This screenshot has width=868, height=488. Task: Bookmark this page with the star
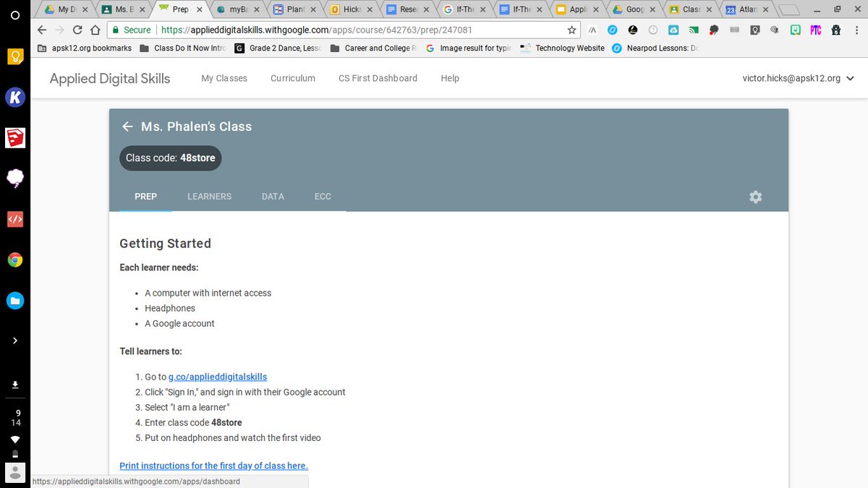click(572, 30)
